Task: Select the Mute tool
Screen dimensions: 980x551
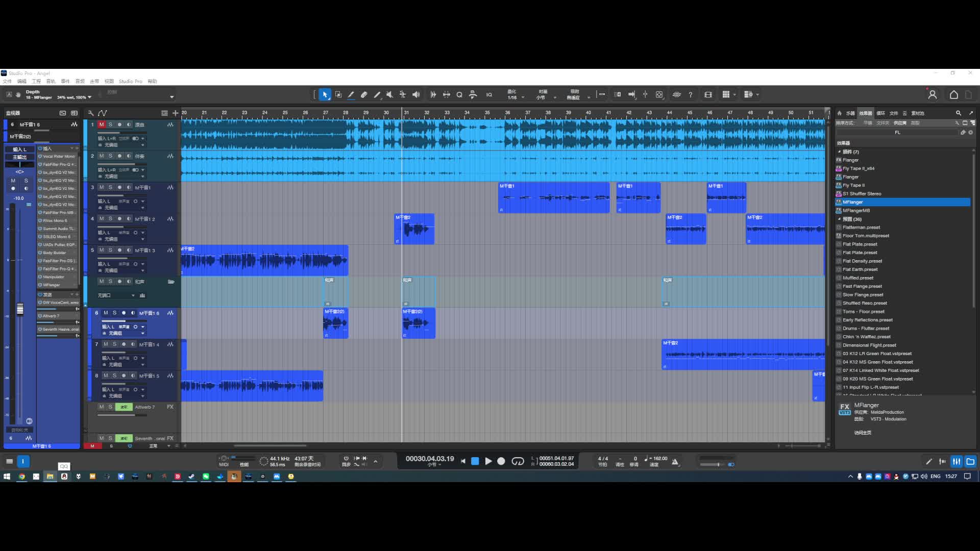Action: pos(389,94)
